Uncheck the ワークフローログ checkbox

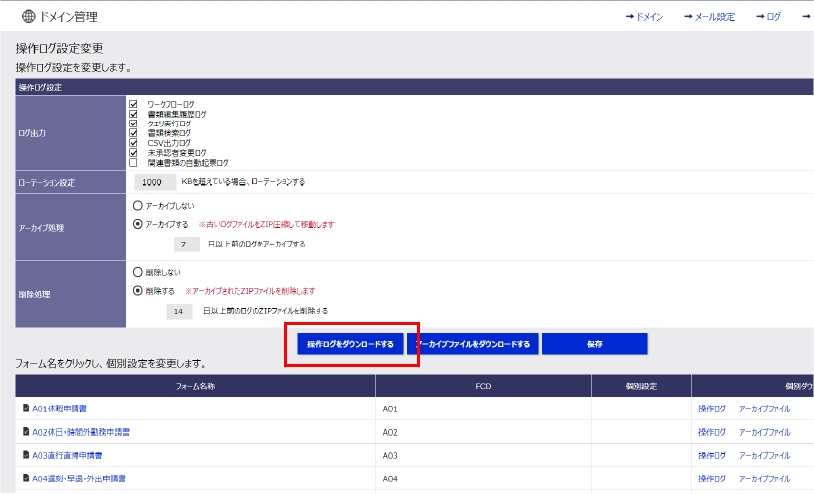pyautogui.click(x=134, y=103)
